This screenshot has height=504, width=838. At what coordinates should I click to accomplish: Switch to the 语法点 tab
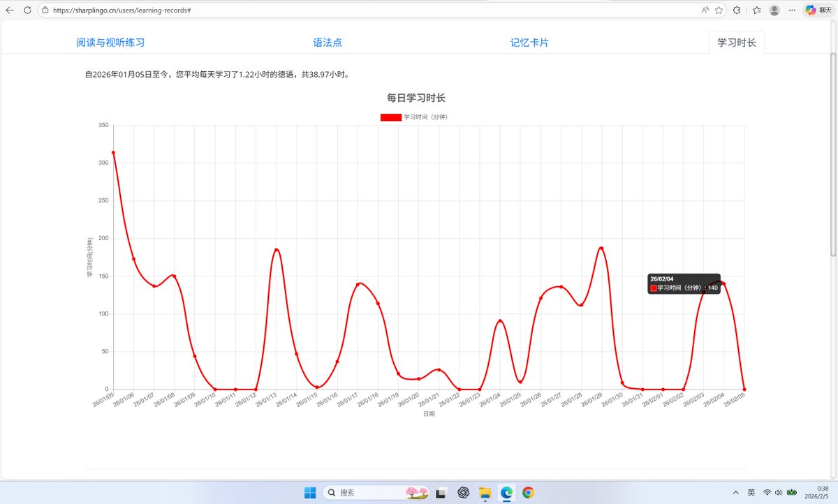(x=328, y=43)
